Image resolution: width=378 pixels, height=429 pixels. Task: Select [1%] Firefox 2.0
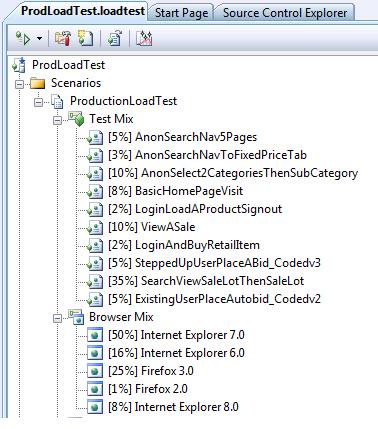point(148,389)
